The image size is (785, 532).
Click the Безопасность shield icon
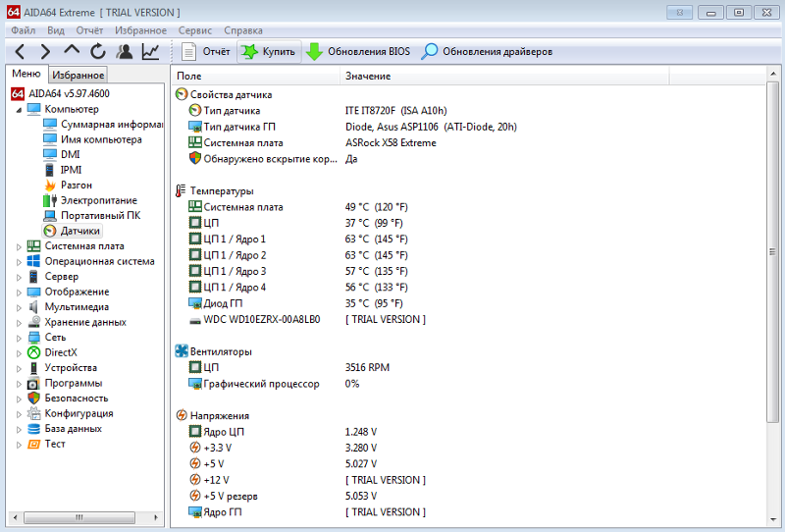33,399
